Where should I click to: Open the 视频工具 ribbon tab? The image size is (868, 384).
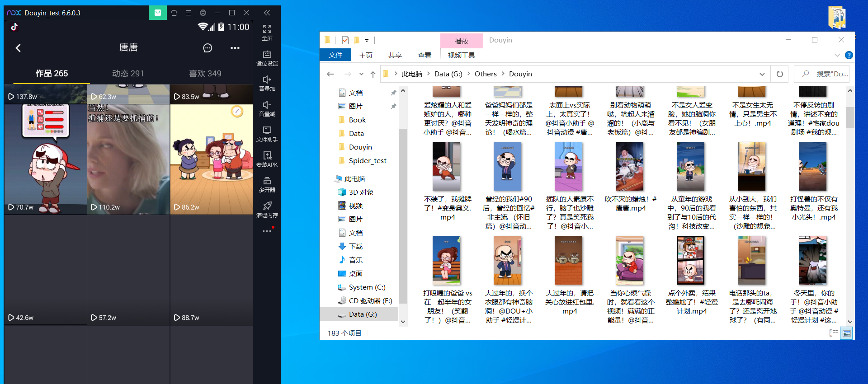click(462, 55)
